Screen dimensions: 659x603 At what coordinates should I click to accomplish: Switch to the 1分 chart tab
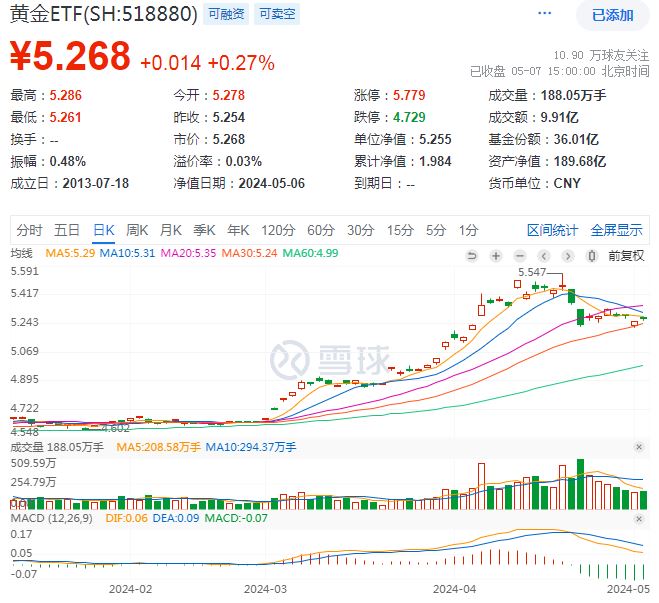point(469,230)
